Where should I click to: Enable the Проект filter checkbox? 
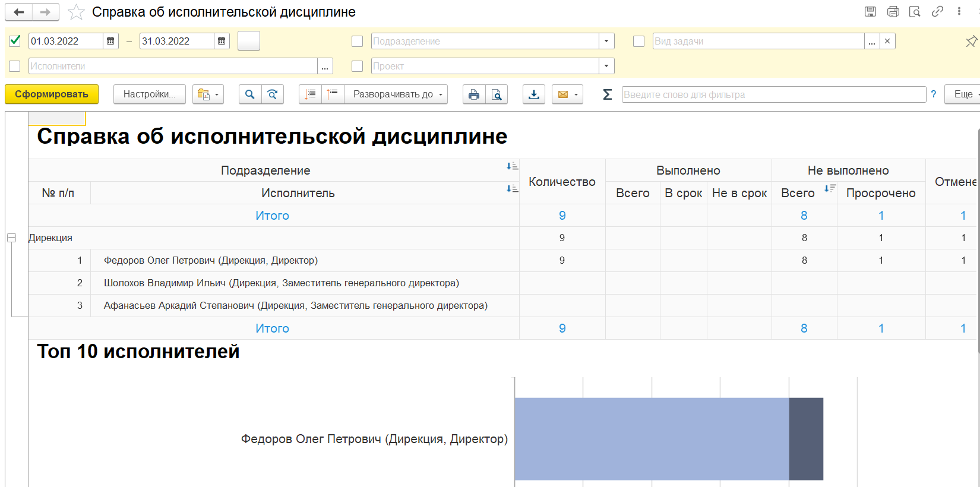(x=357, y=66)
